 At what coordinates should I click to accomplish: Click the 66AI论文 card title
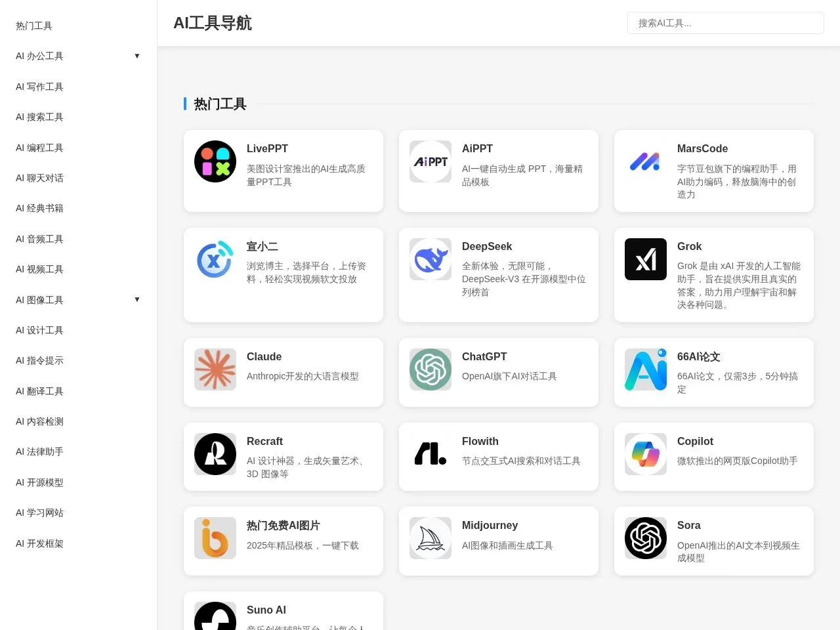click(698, 357)
